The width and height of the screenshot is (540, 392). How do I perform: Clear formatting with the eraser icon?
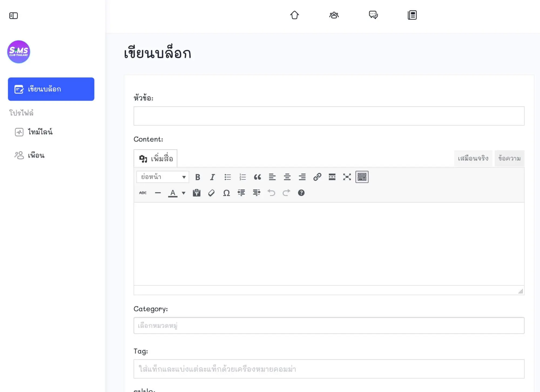211,193
